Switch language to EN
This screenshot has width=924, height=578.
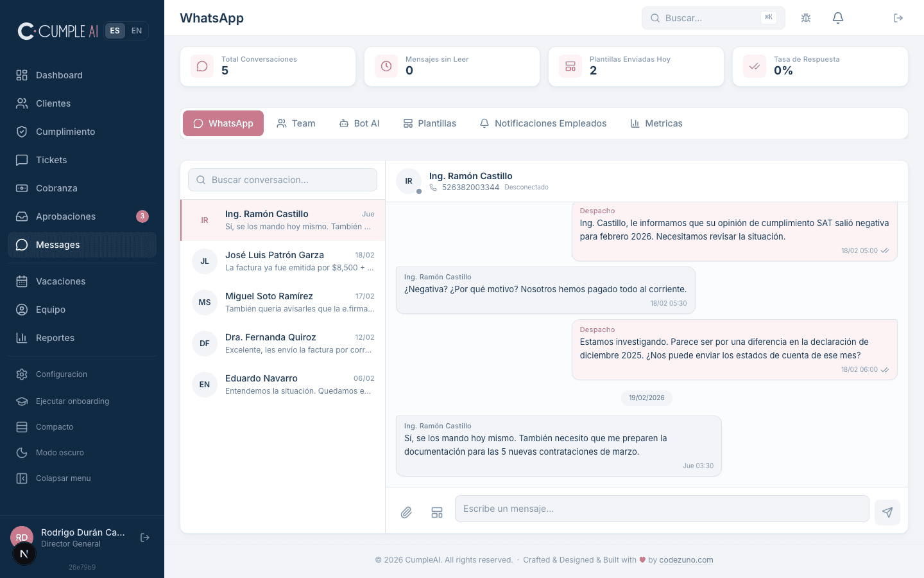[x=137, y=31]
